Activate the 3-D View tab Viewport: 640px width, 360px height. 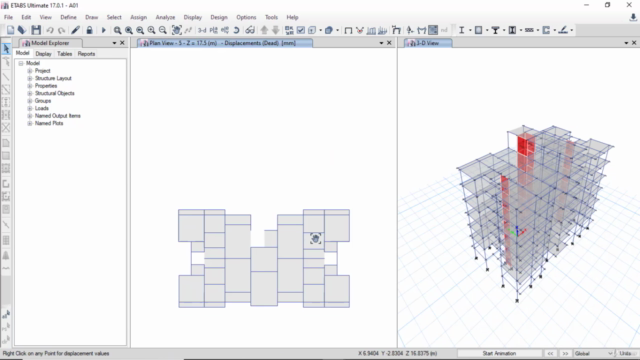pos(428,43)
